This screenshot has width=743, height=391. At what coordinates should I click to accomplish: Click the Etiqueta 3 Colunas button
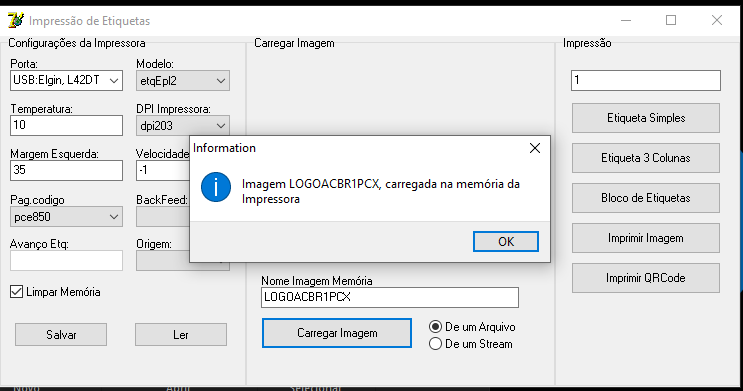click(x=646, y=158)
